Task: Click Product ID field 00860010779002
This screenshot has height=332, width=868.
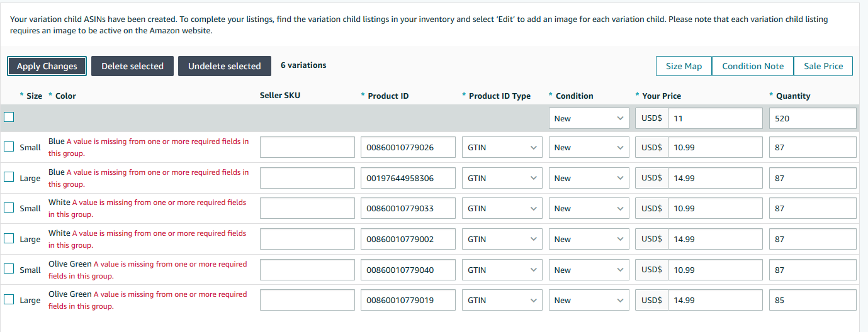Action: pyautogui.click(x=408, y=239)
